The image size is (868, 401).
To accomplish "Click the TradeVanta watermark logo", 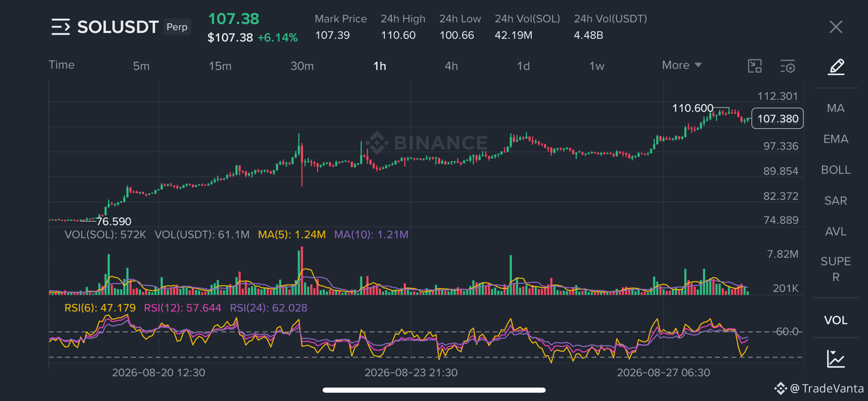I will (x=780, y=388).
